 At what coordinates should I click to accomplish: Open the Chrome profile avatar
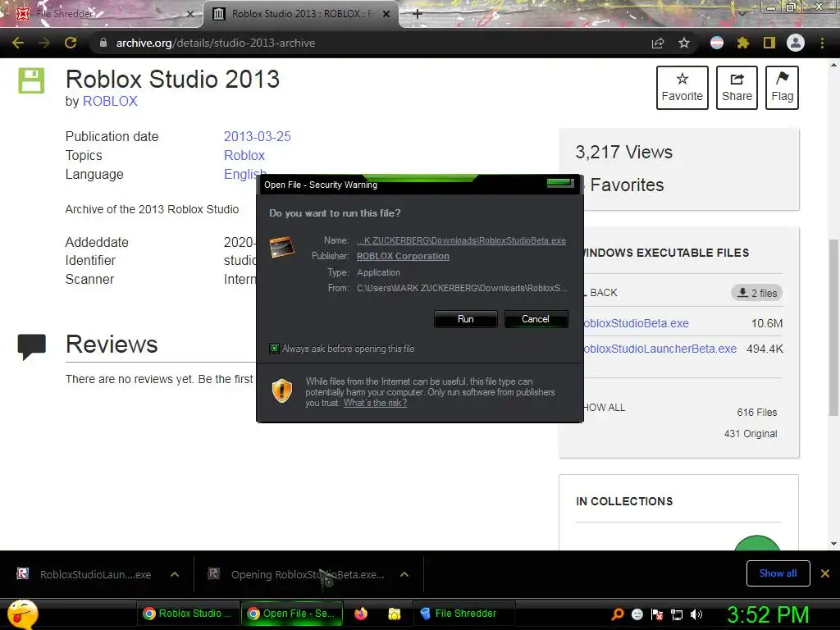(796, 43)
